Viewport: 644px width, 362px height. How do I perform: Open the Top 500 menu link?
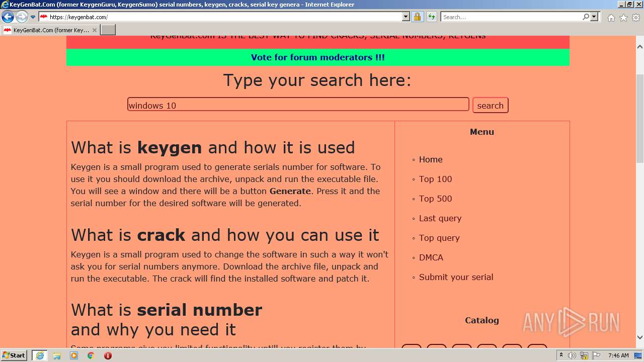click(435, 199)
